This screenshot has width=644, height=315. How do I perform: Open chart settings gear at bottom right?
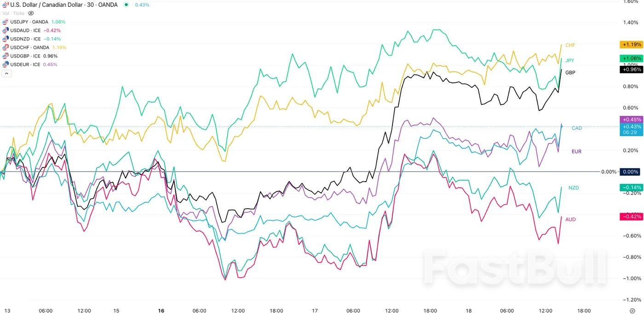click(632, 311)
